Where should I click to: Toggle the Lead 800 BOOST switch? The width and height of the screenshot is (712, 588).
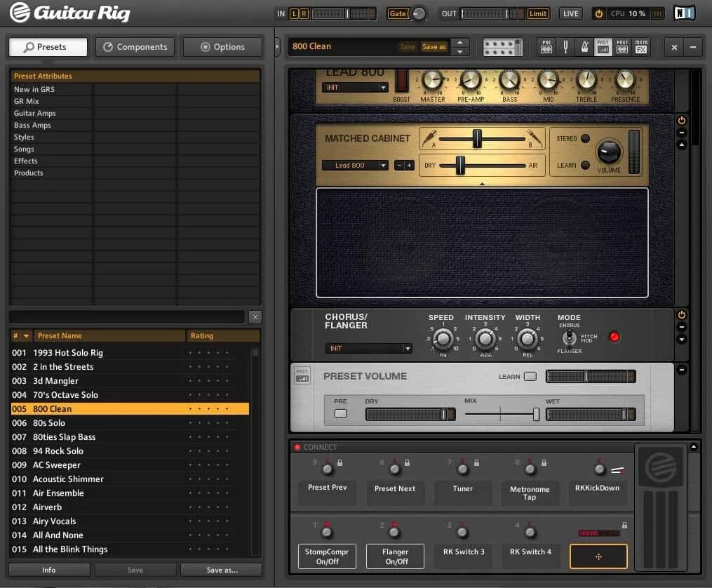401,81
